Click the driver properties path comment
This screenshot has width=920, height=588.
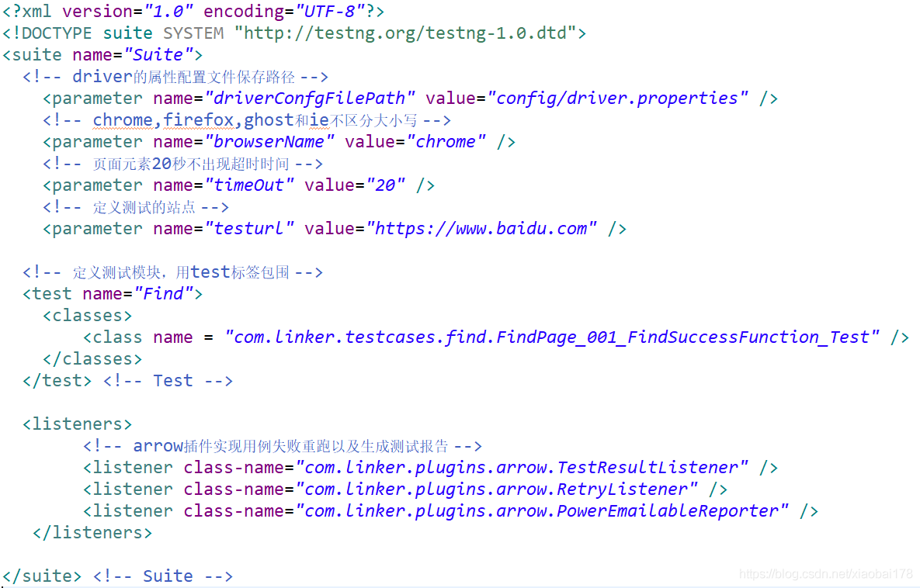[175, 77]
